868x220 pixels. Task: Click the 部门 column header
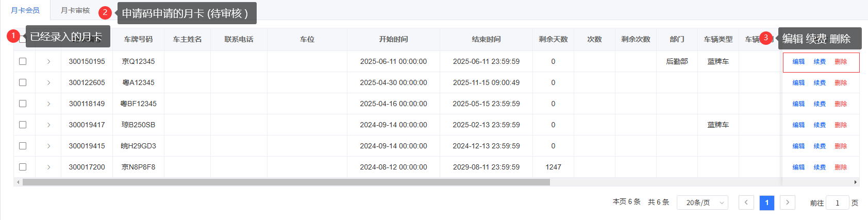coord(677,39)
